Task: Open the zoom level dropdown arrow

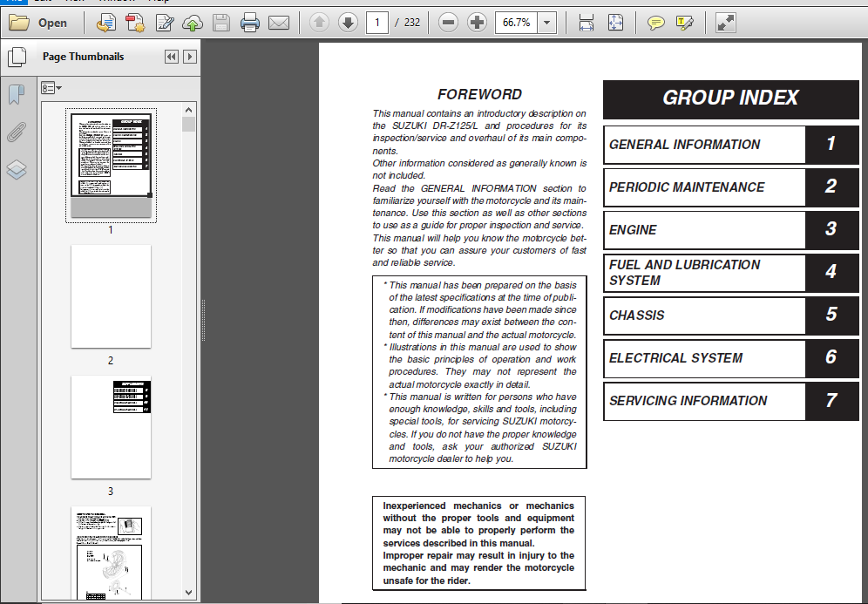Action: pos(547,23)
